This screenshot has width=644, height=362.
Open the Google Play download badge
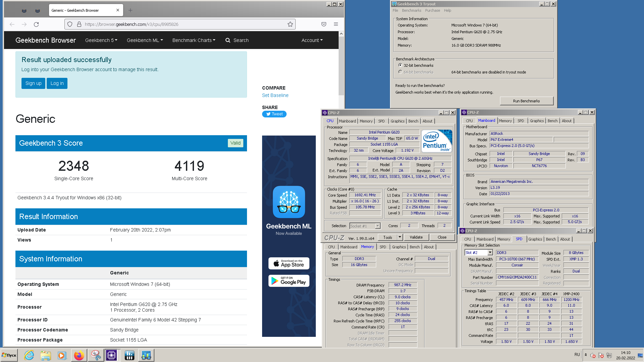289,281
